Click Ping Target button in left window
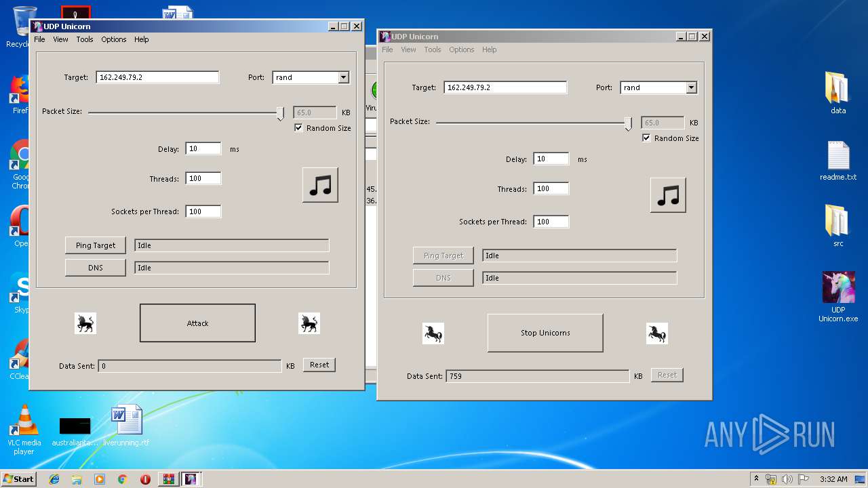The height and width of the screenshot is (488, 868). [x=96, y=245]
